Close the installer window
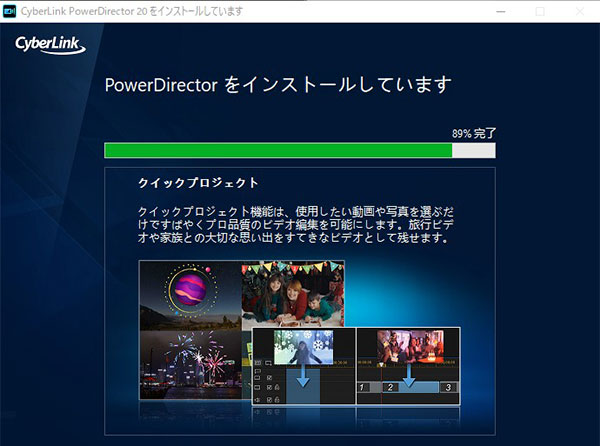Viewport: 600px width, 446px height. [580, 12]
